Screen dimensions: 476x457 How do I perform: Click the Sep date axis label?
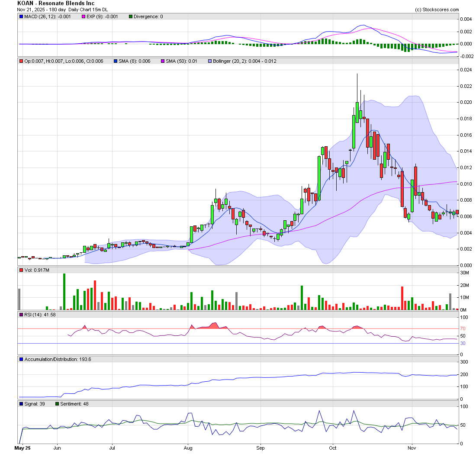(261, 448)
